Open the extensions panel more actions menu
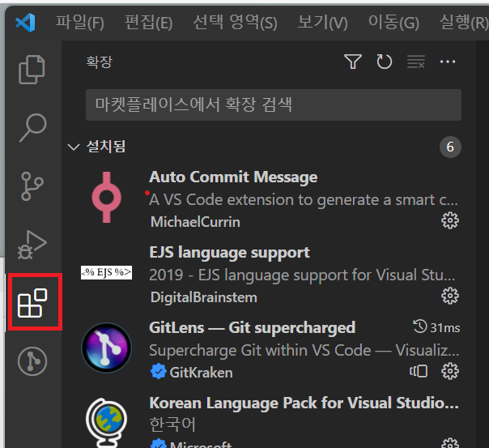Image resolution: width=489 pixels, height=448 pixels. [x=448, y=62]
